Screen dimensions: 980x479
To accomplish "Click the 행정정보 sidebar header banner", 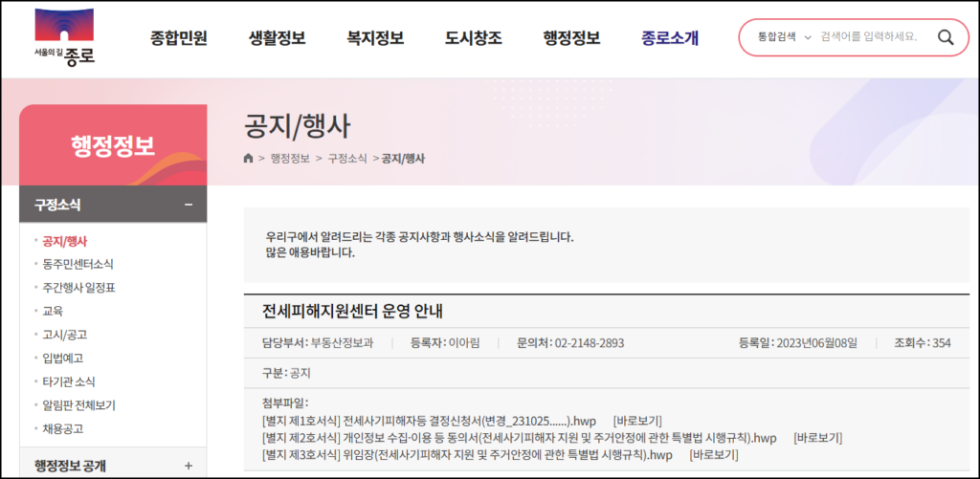I will tap(113, 145).
